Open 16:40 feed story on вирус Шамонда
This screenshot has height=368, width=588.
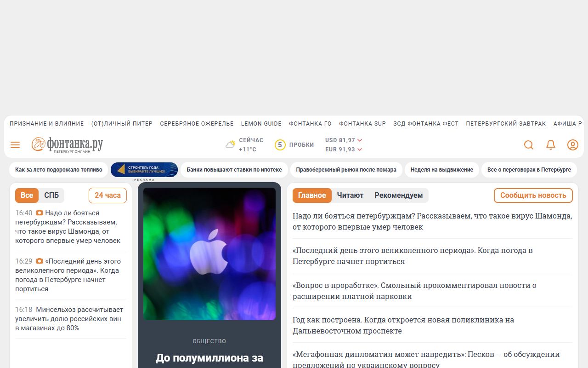click(68, 227)
